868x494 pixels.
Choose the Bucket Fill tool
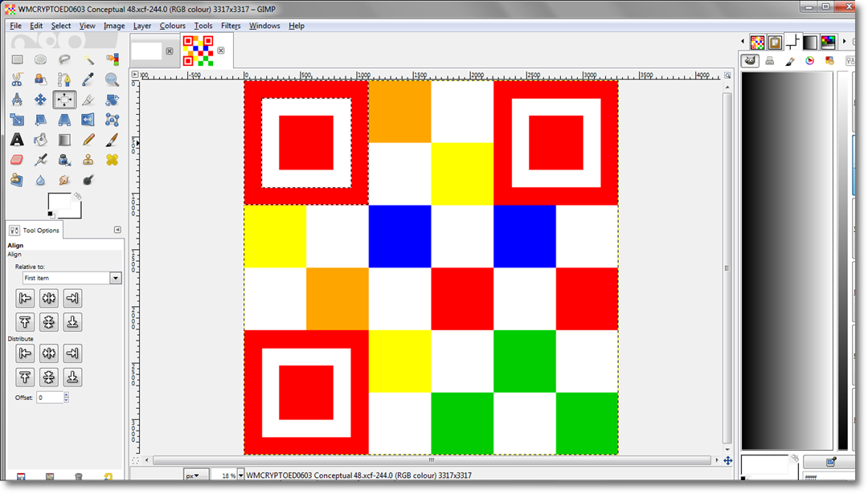coord(40,140)
